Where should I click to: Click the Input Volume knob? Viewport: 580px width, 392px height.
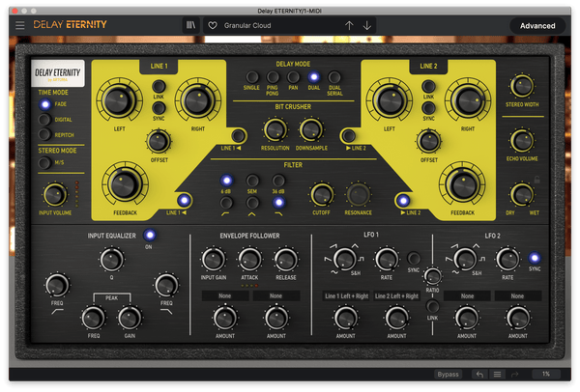point(55,194)
